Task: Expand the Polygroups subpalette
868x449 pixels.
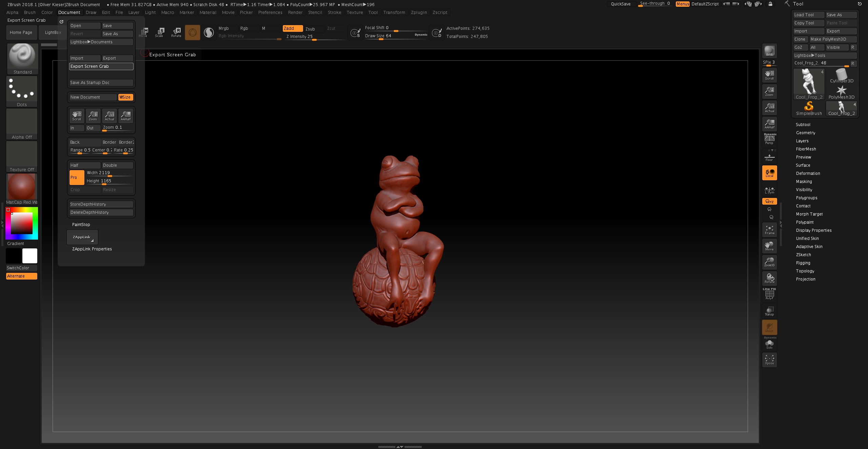Action: point(807,198)
